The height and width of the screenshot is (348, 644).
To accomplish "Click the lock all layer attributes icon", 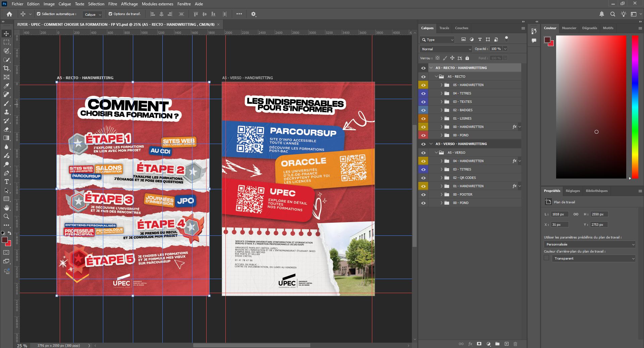I will click(467, 58).
